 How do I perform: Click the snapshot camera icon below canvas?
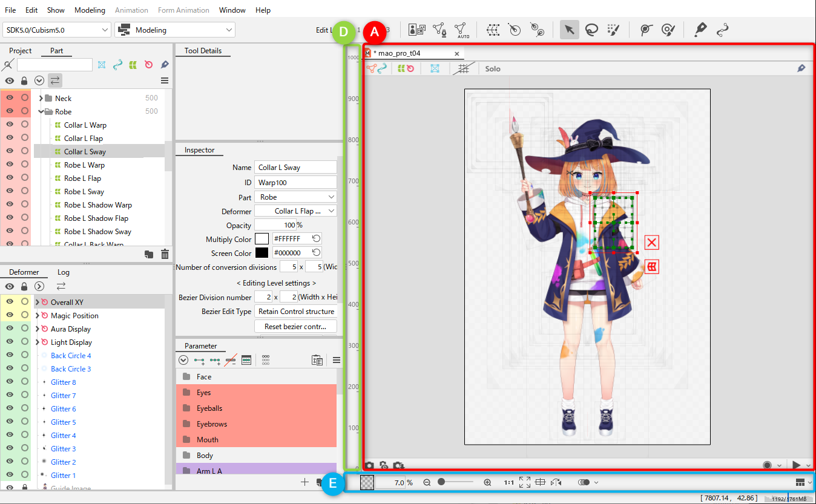369,465
